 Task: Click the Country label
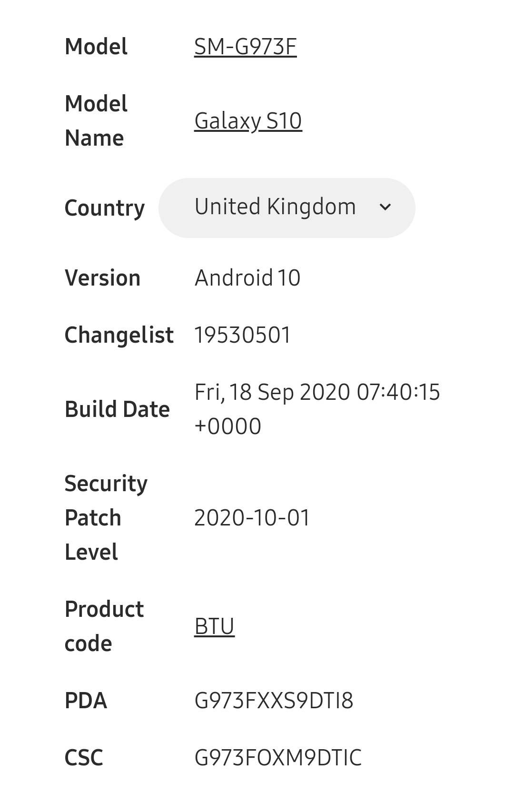pos(104,208)
